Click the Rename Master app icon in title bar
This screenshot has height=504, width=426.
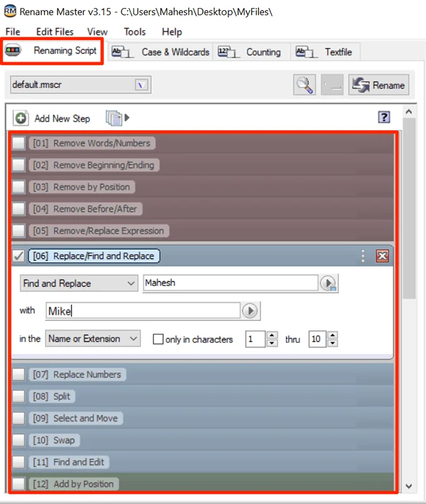[10, 11]
